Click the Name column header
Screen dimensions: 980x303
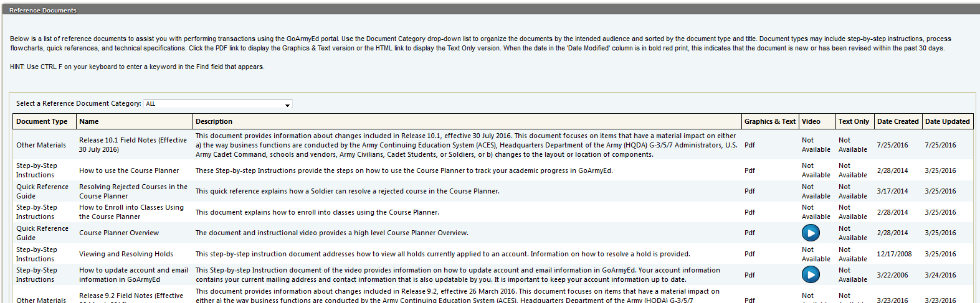(x=135, y=121)
